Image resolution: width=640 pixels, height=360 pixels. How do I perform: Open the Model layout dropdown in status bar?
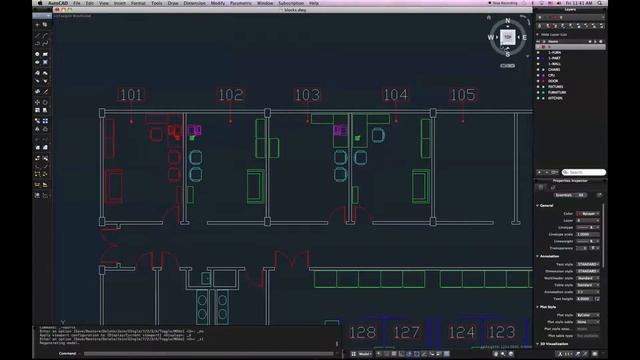pos(365,354)
